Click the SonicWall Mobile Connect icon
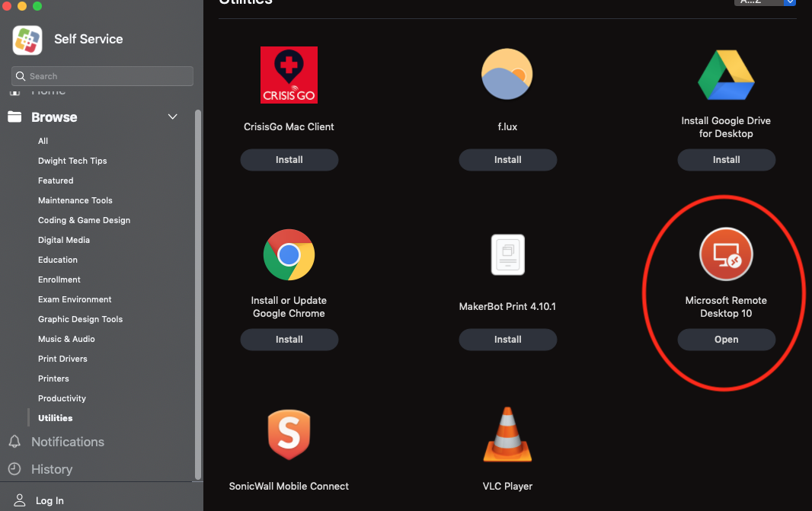The height and width of the screenshot is (511, 812). [x=289, y=434]
